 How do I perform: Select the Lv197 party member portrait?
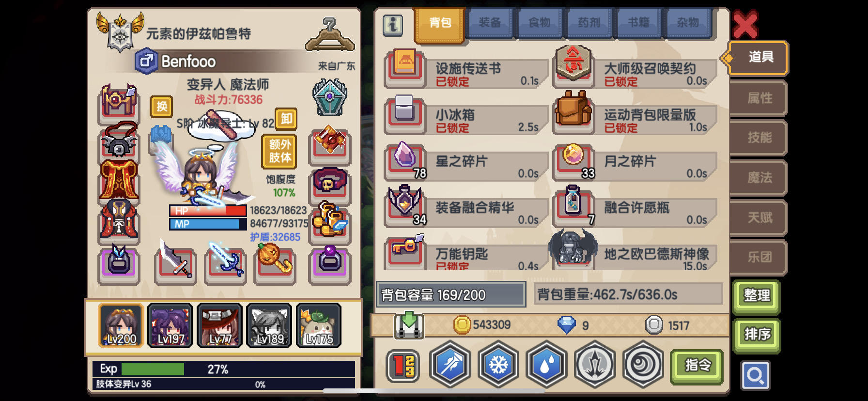click(170, 325)
